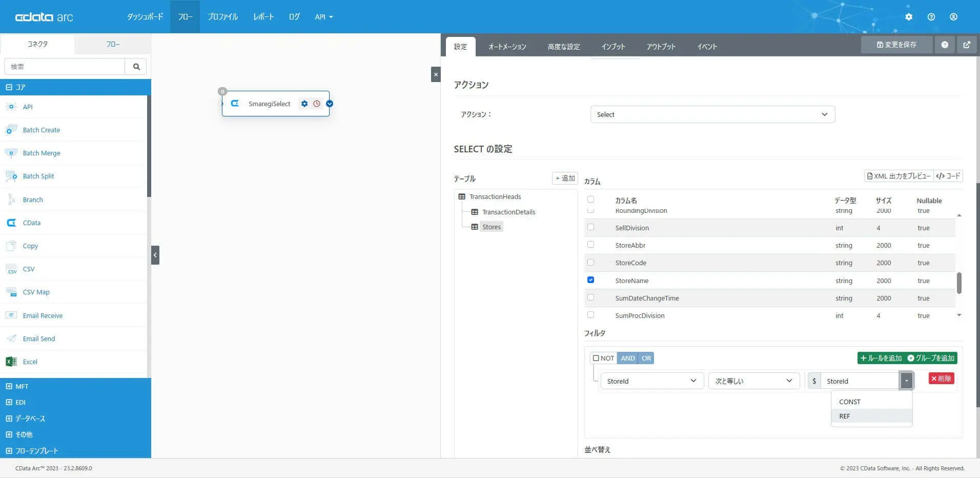Viewport: 980px width, 478px height.
Task: Select the Batch Split connector icon
Action: (11, 176)
